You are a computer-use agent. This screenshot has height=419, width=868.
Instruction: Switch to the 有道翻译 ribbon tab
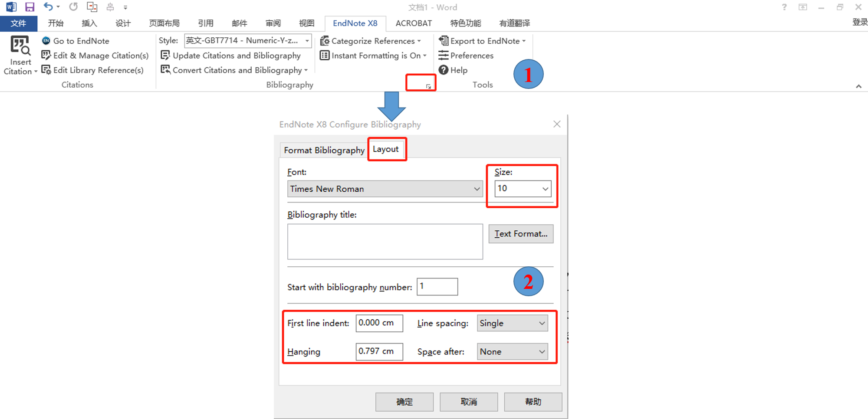click(515, 23)
